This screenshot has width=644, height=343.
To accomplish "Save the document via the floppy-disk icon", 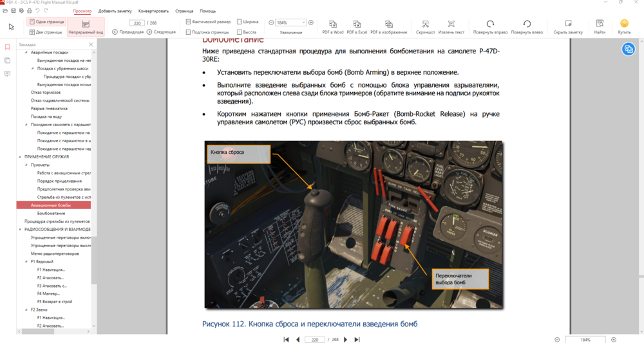I will [x=13, y=11].
